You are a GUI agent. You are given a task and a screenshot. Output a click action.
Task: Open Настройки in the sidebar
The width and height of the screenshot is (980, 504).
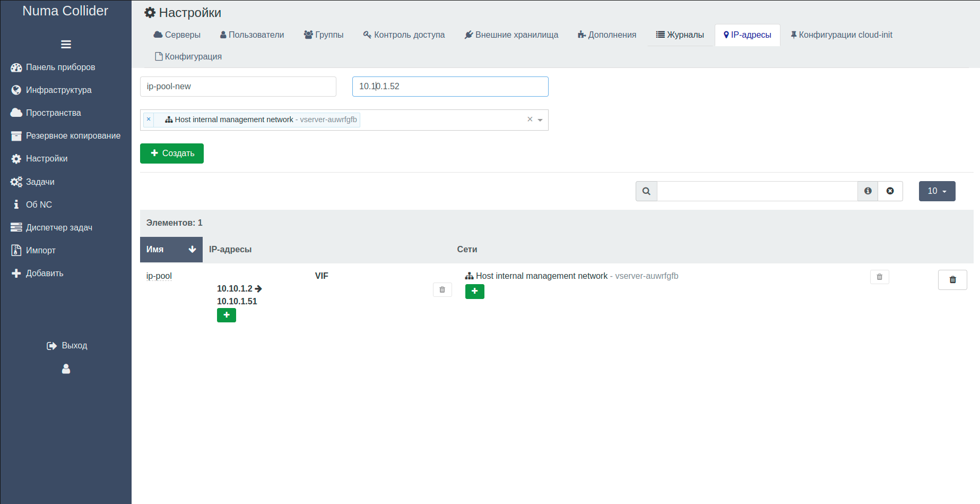point(39,159)
